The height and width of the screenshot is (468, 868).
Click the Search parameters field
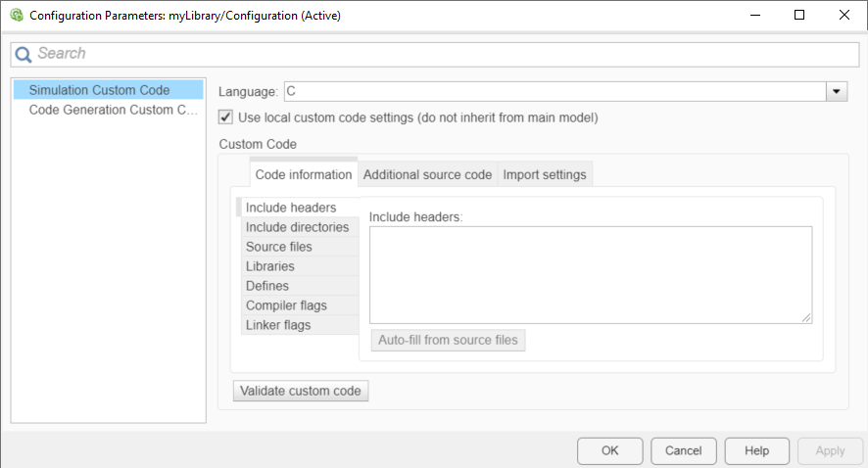tap(441, 54)
